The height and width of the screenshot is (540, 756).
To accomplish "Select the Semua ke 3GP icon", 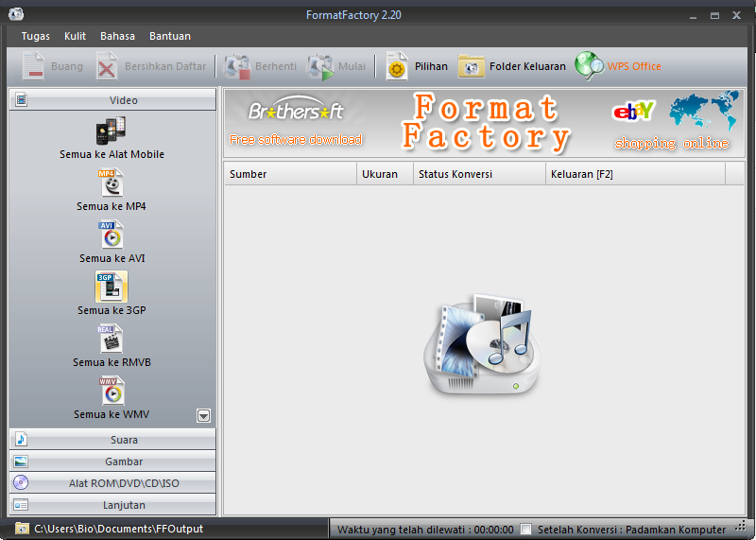I will coord(112,287).
